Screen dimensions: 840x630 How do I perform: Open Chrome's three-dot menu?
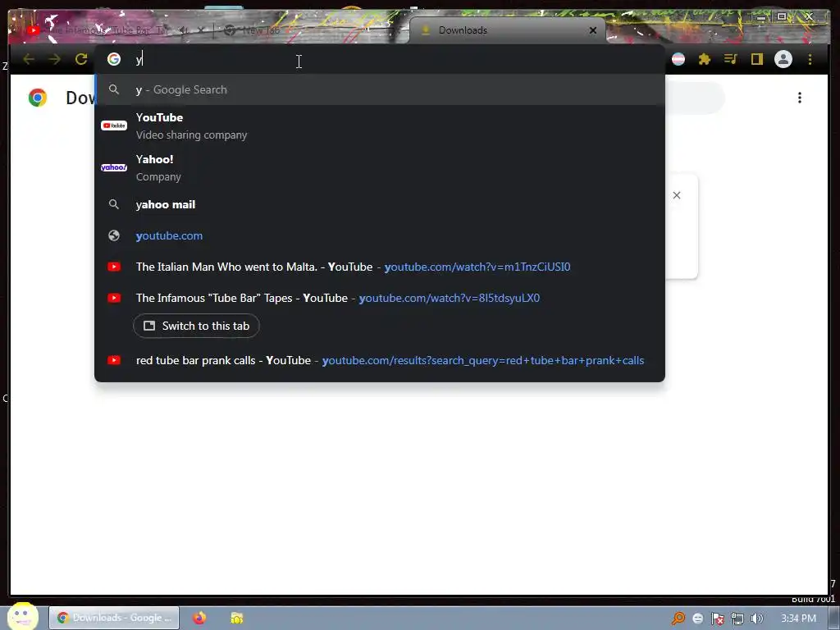pos(810,59)
